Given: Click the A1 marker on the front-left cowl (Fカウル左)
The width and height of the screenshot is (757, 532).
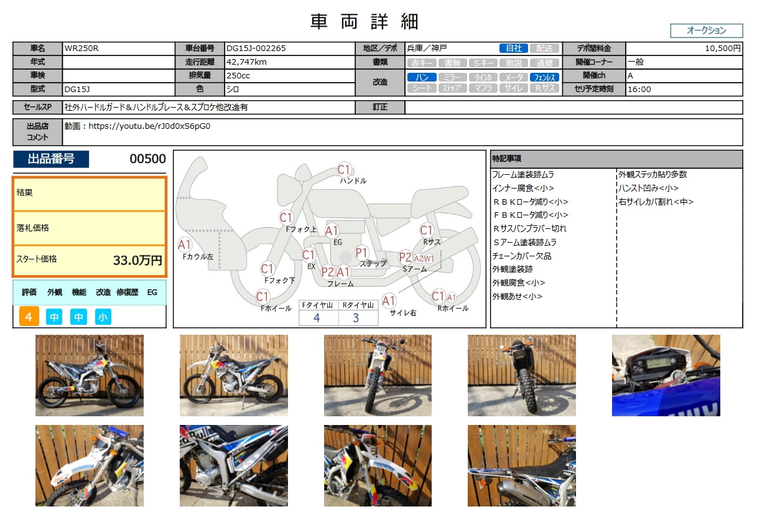Looking at the screenshot, I should coord(185,245).
